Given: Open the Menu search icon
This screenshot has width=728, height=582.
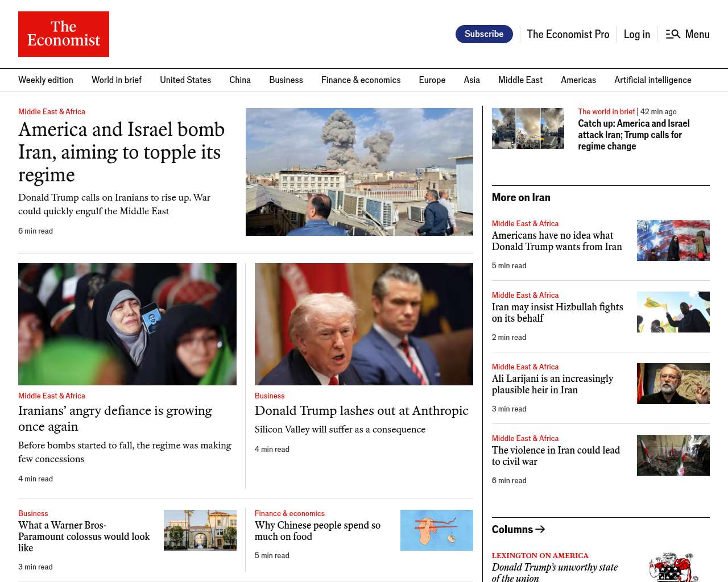Looking at the screenshot, I should click(x=673, y=34).
